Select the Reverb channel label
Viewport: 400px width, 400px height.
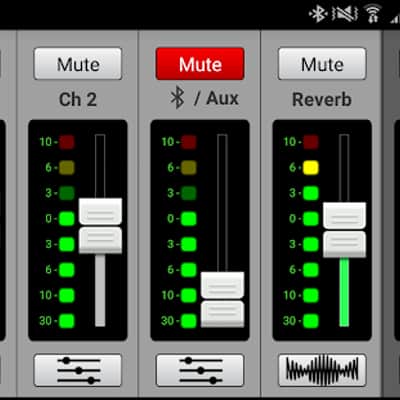point(322,99)
